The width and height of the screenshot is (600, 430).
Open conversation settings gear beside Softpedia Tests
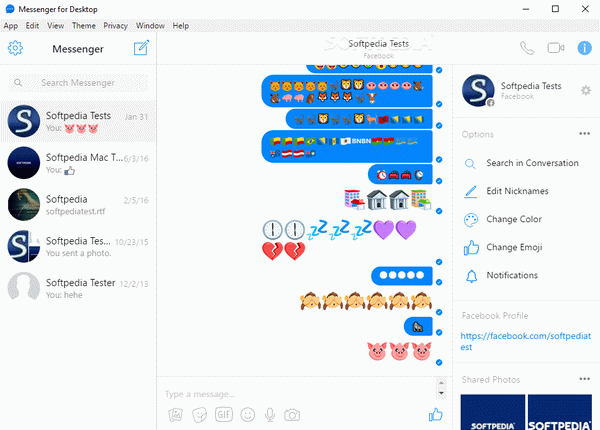pyautogui.click(x=585, y=91)
